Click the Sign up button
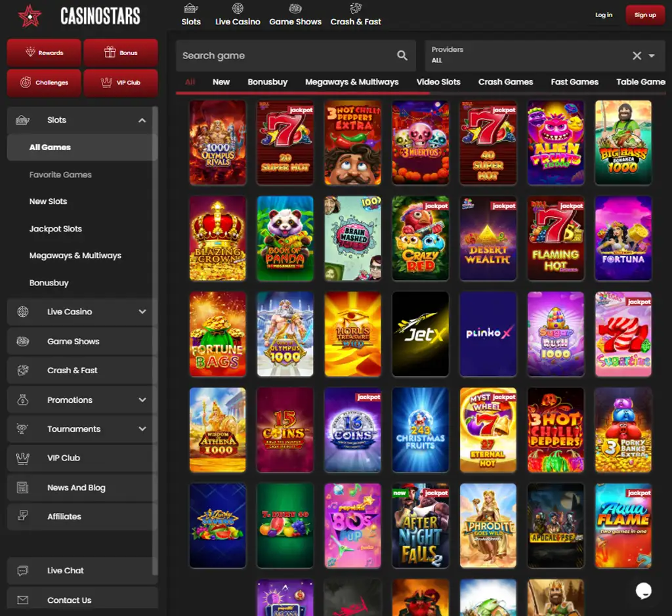This screenshot has height=616, width=672. pos(644,14)
